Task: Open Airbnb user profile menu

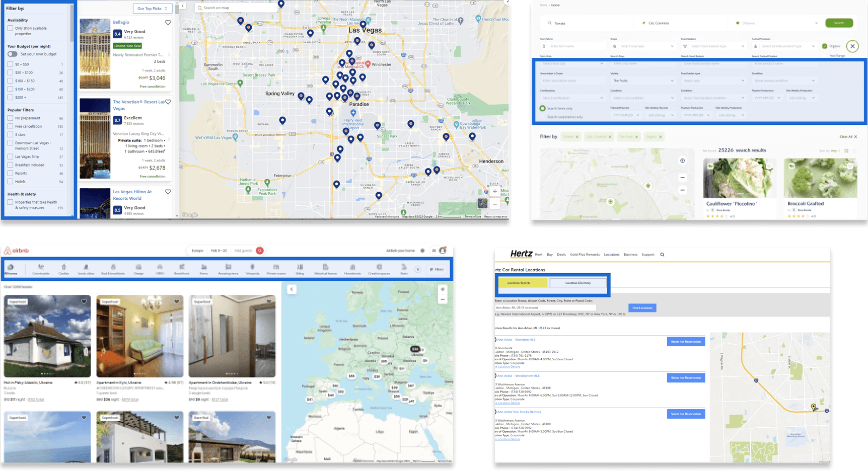Action: tap(439, 251)
